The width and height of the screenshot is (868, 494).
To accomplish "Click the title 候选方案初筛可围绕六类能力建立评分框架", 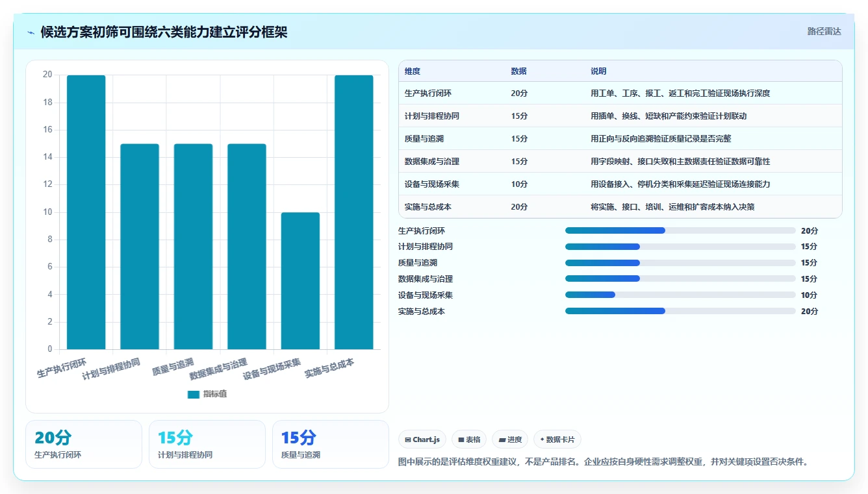I will click(x=164, y=32).
